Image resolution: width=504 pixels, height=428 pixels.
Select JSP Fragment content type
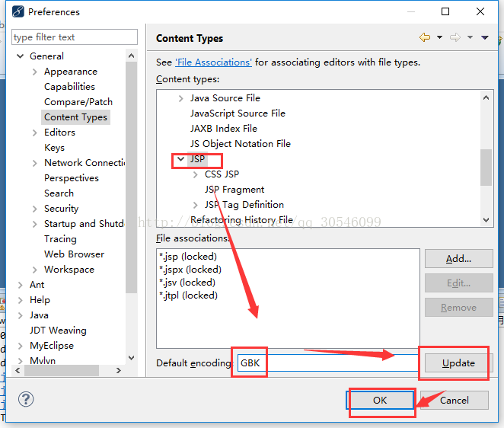(x=234, y=190)
